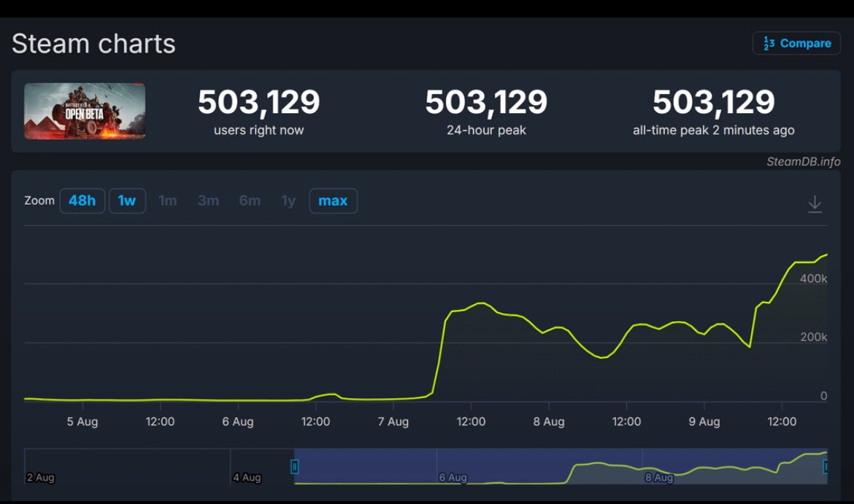Select the max zoom range
854x504 pixels.
tap(333, 201)
